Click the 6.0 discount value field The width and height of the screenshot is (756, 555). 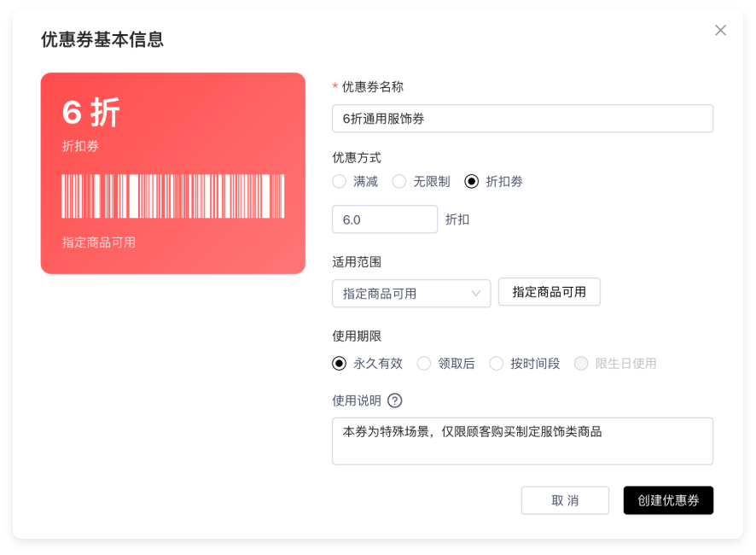click(384, 219)
